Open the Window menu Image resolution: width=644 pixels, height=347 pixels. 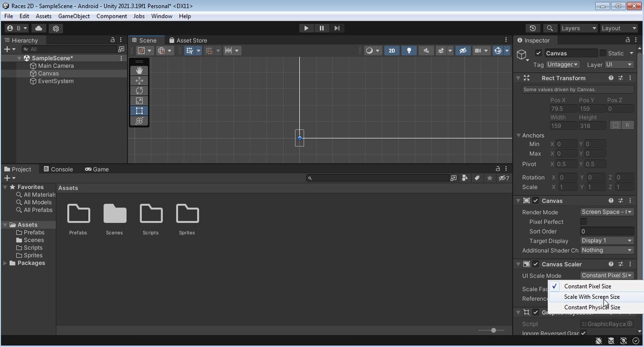tap(162, 16)
